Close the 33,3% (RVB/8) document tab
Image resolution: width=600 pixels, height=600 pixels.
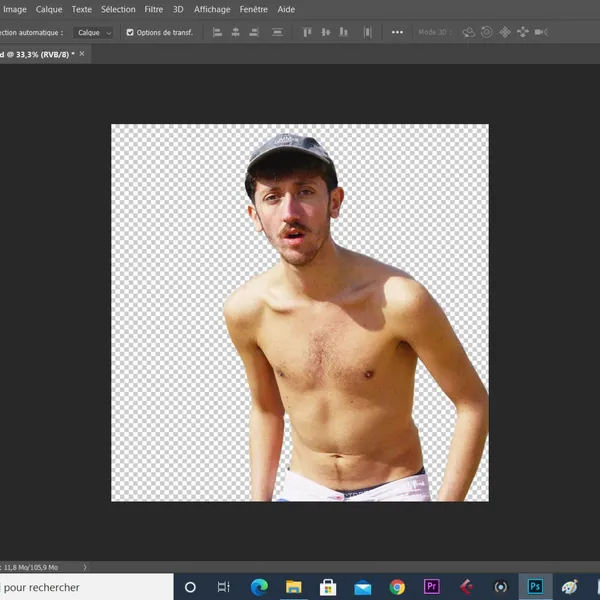point(82,54)
